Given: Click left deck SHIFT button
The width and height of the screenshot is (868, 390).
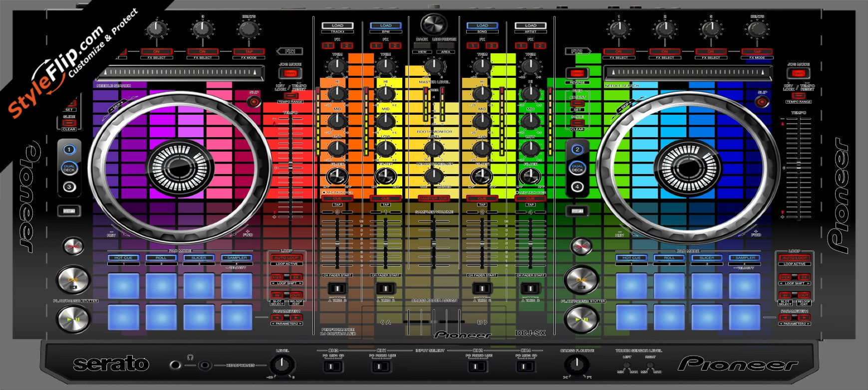Looking at the screenshot, I should tap(69, 211).
